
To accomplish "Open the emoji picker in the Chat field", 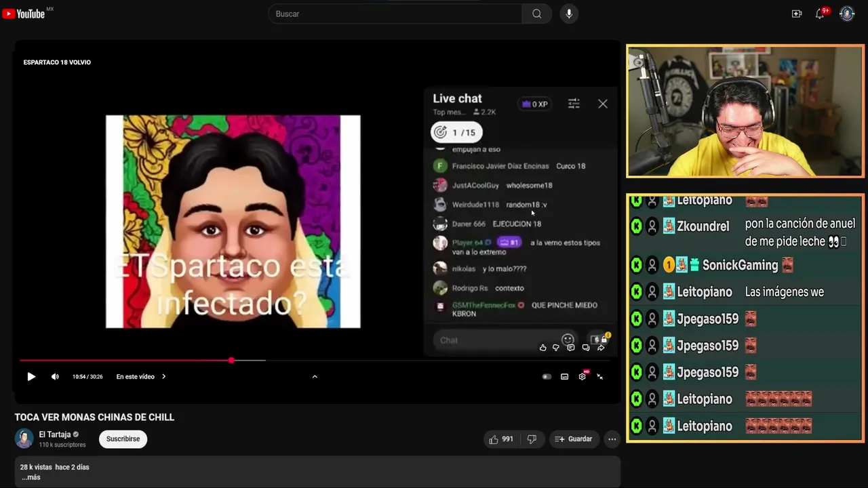I will pos(568,340).
